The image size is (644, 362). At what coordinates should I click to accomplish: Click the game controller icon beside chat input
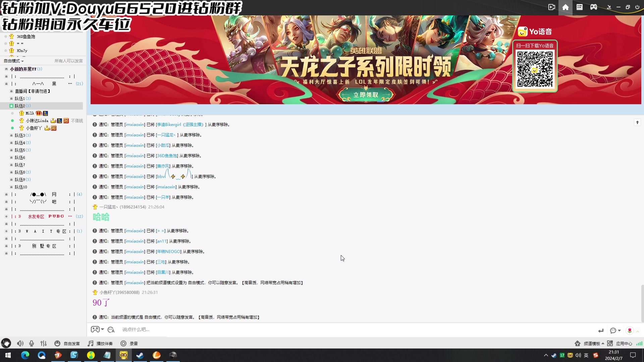(95, 330)
